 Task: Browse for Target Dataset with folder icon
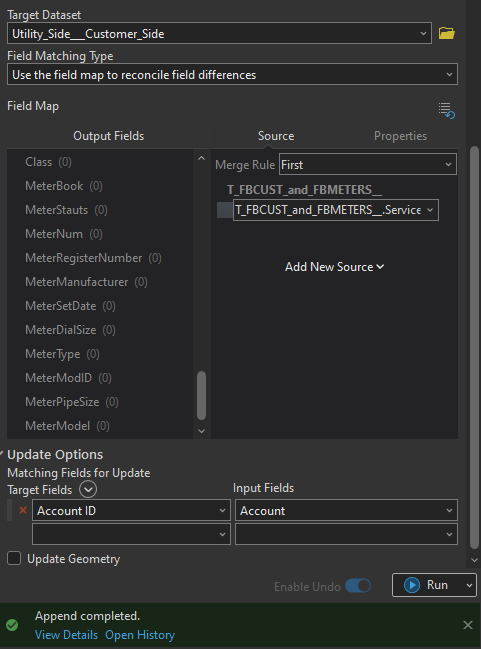click(447, 33)
